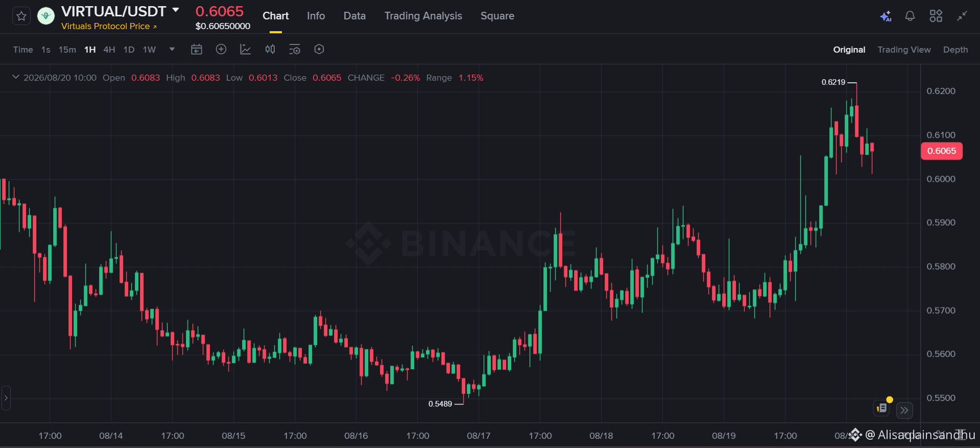Switch to the Info tab
The image size is (980, 448).
[316, 16]
